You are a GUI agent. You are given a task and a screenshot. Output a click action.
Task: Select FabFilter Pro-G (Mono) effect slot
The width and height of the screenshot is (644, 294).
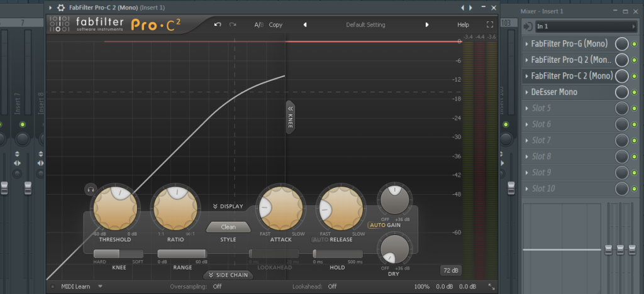(x=569, y=44)
